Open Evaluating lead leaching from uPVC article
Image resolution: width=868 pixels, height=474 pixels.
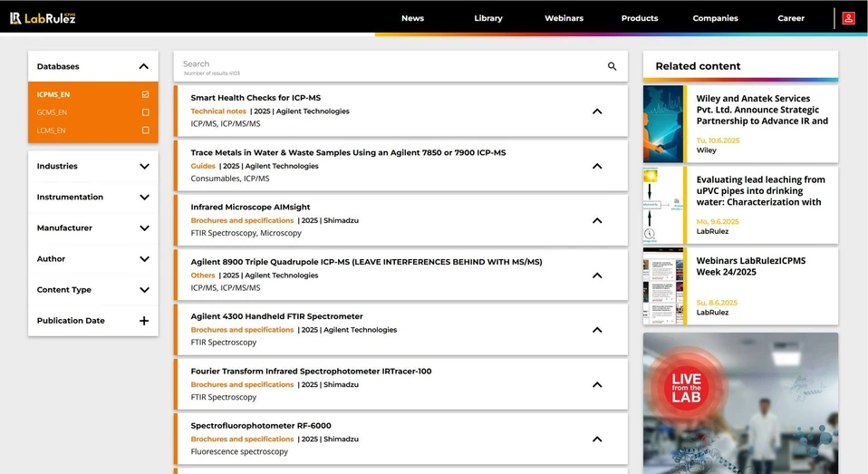pyautogui.click(x=760, y=191)
